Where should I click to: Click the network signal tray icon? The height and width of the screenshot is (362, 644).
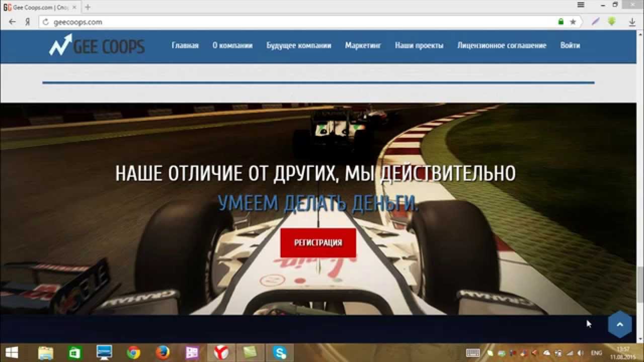point(571,353)
